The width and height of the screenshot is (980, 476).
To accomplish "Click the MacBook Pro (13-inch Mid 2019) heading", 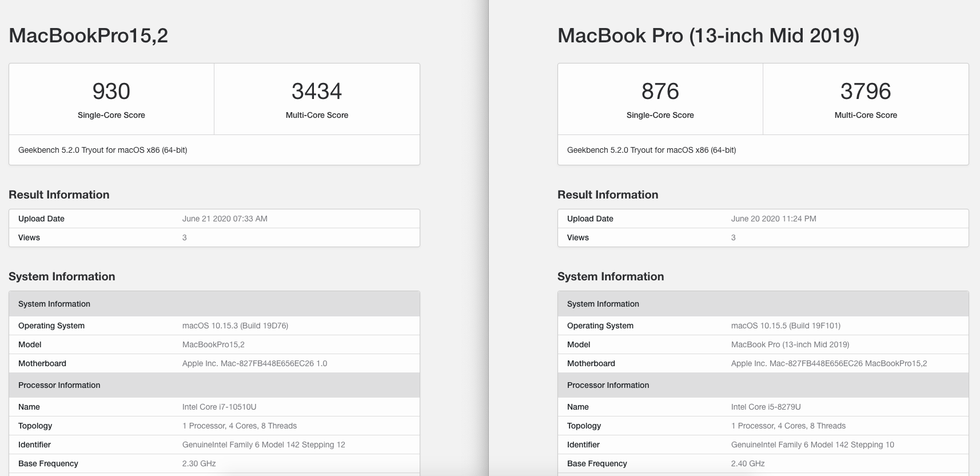I will [x=708, y=36].
